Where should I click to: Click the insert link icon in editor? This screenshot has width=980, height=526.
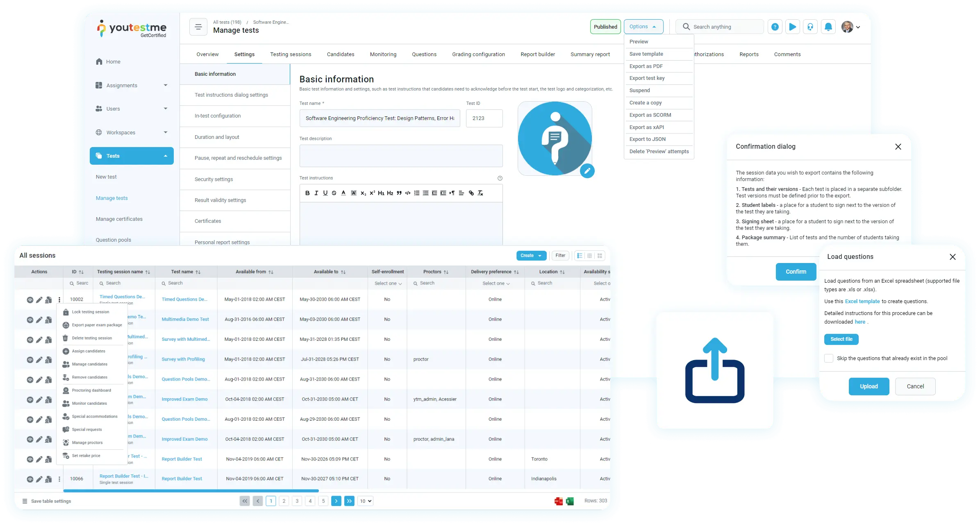click(x=471, y=193)
